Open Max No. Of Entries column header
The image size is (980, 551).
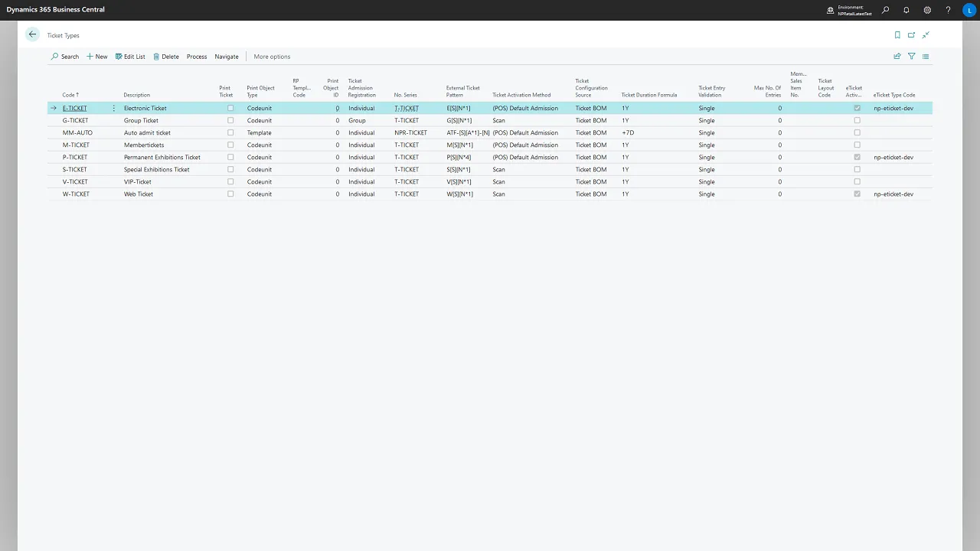coord(768,91)
